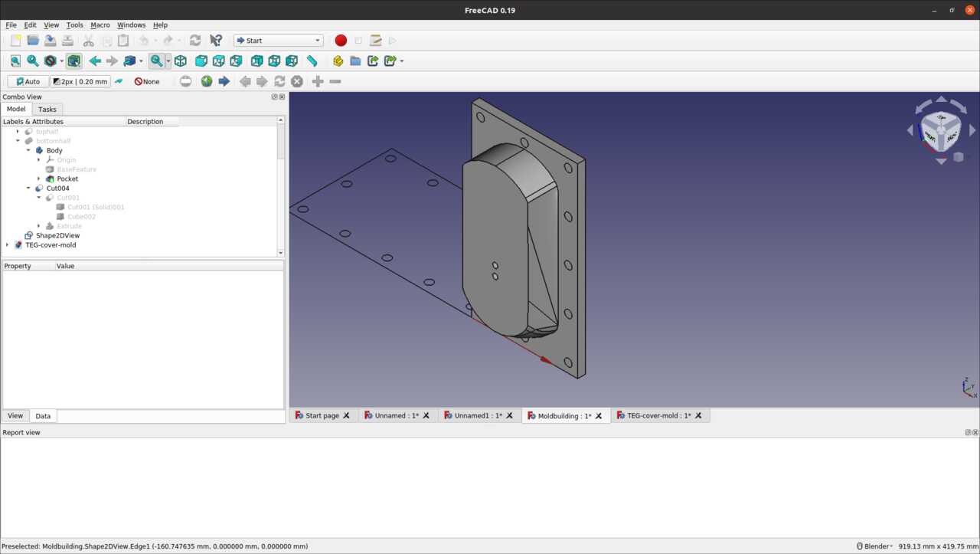Toggle the None autogroup button
980x554 pixels.
[x=147, y=81]
